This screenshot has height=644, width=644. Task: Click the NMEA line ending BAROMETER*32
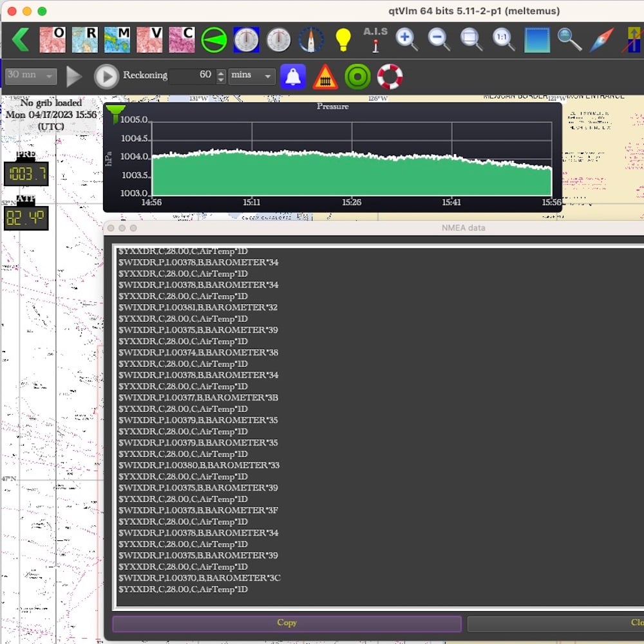pyautogui.click(x=198, y=307)
